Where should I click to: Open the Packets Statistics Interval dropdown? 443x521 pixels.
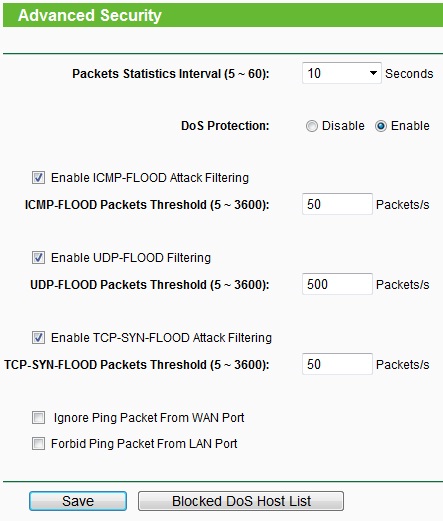click(342, 73)
